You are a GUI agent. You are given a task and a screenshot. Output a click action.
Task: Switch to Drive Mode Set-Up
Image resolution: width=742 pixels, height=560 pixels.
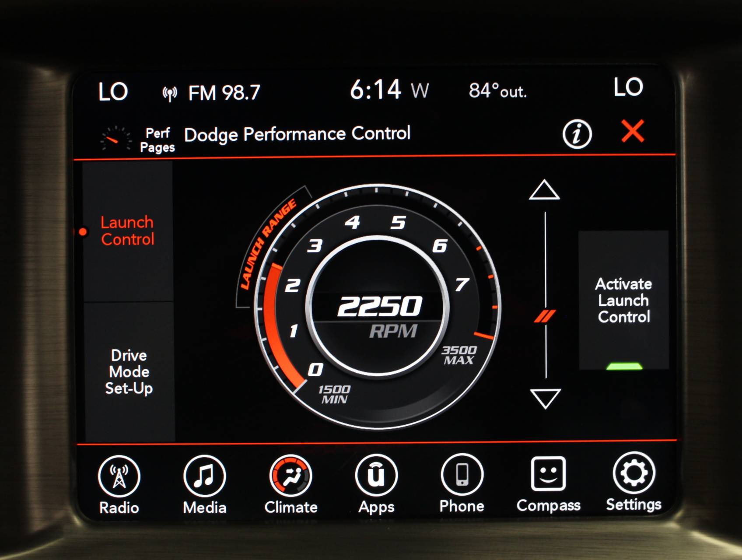(129, 371)
